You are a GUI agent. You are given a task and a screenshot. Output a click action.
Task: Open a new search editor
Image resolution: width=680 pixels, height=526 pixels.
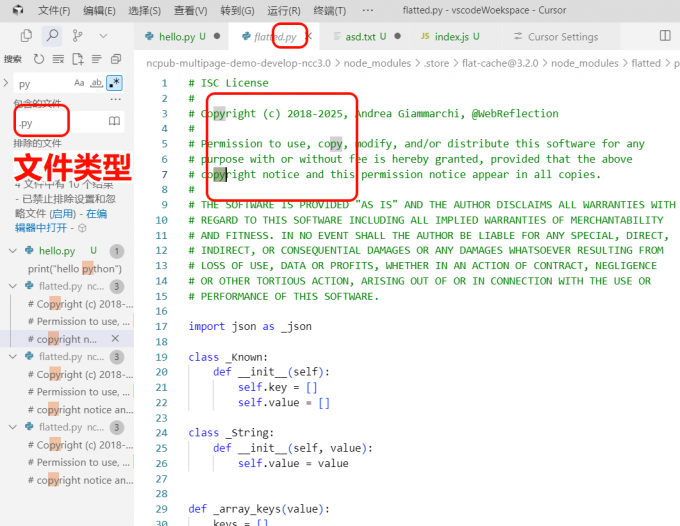point(78,59)
